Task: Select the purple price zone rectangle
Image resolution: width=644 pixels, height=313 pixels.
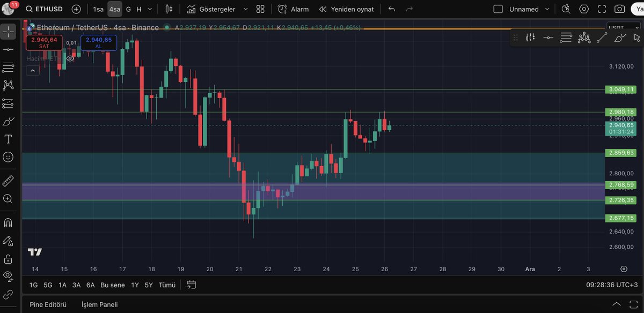Action: pos(313,192)
